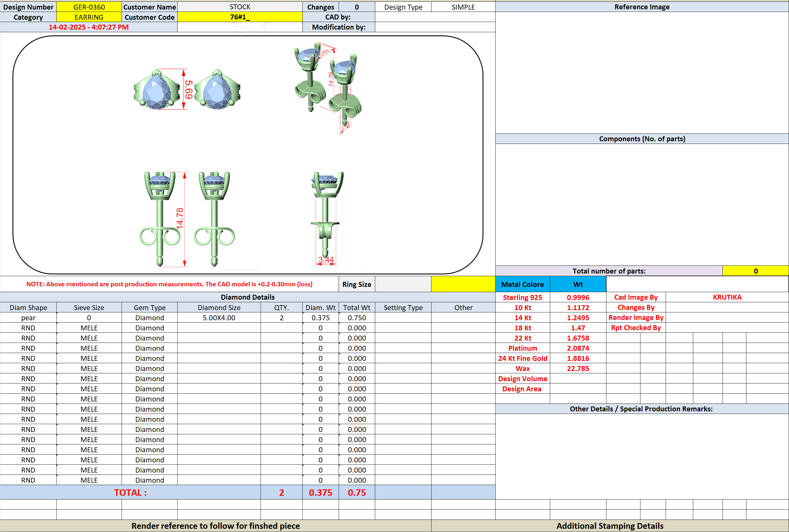The height and width of the screenshot is (532, 789).
Task: Click the Setting Type column header
Action: point(403,307)
